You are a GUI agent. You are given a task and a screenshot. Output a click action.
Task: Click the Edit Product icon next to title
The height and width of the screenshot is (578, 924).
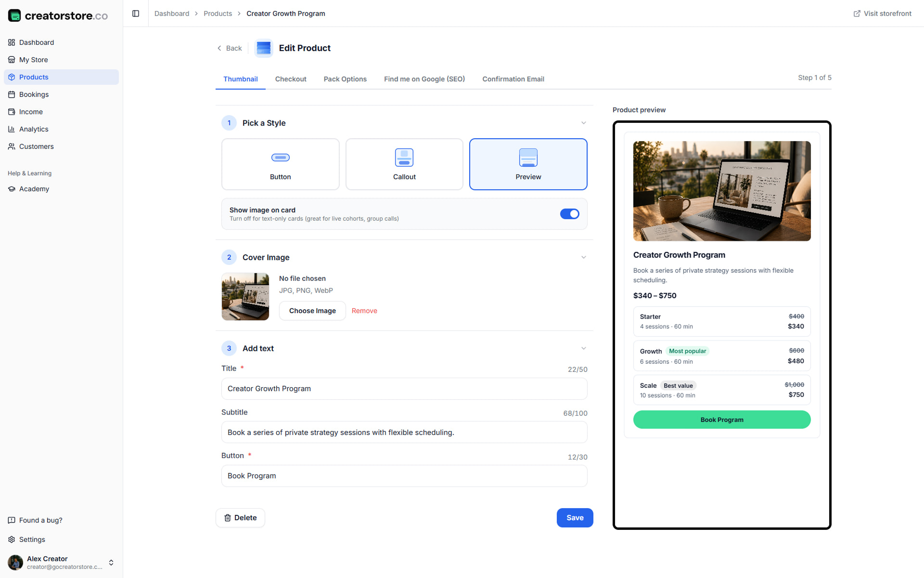(264, 48)
